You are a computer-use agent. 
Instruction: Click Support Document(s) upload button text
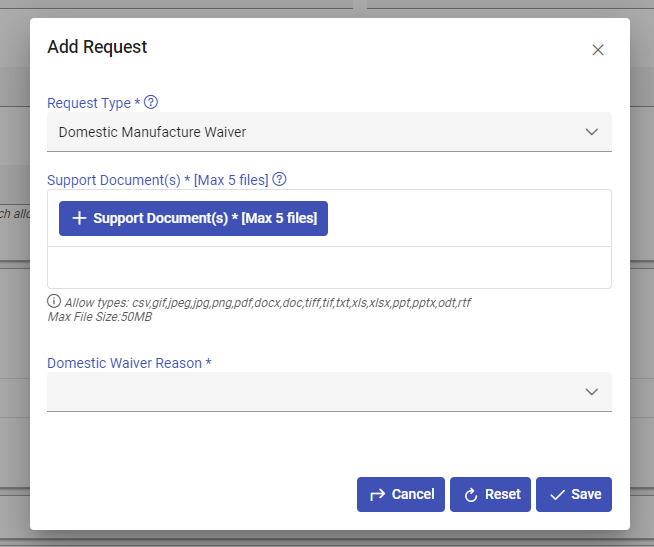[x=205, y=218]
